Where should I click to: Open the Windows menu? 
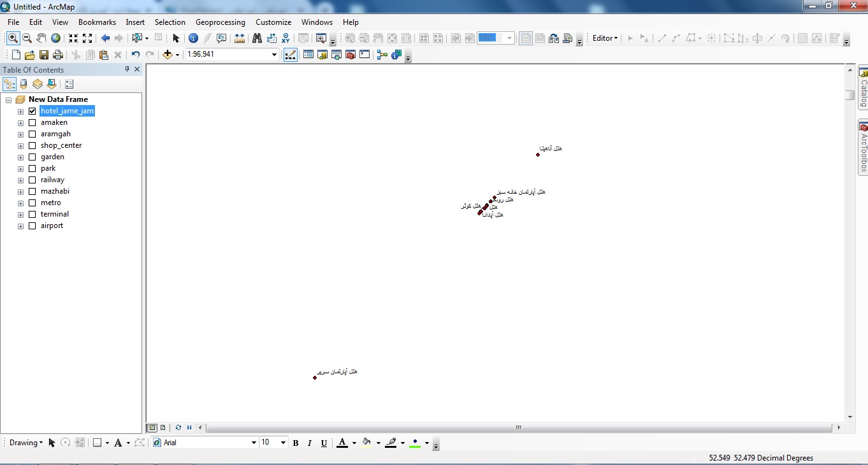[317, 22]
